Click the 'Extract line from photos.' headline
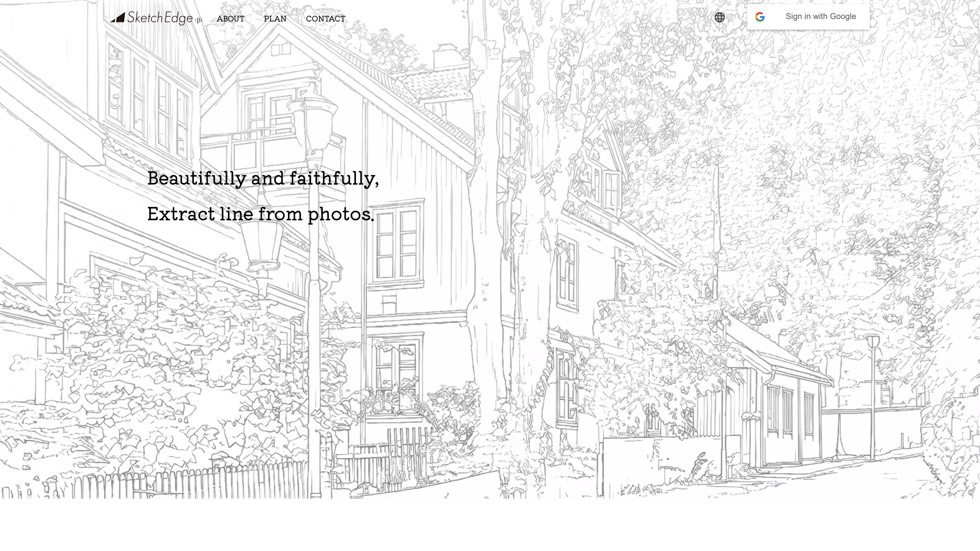Image resolution: width=980 pixels, height=551 pixels. tap(261, 214)
